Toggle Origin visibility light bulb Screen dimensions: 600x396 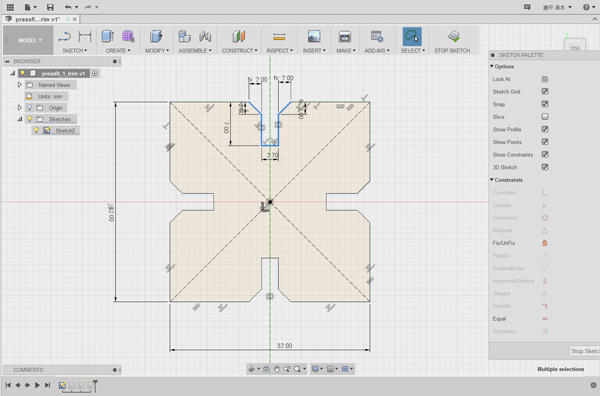tap(29, 108)
